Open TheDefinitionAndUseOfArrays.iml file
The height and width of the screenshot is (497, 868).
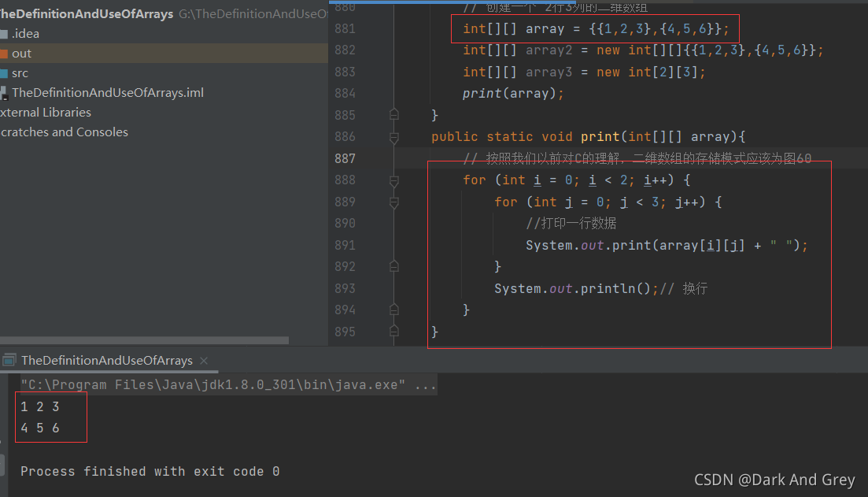(x=107, y=92)
